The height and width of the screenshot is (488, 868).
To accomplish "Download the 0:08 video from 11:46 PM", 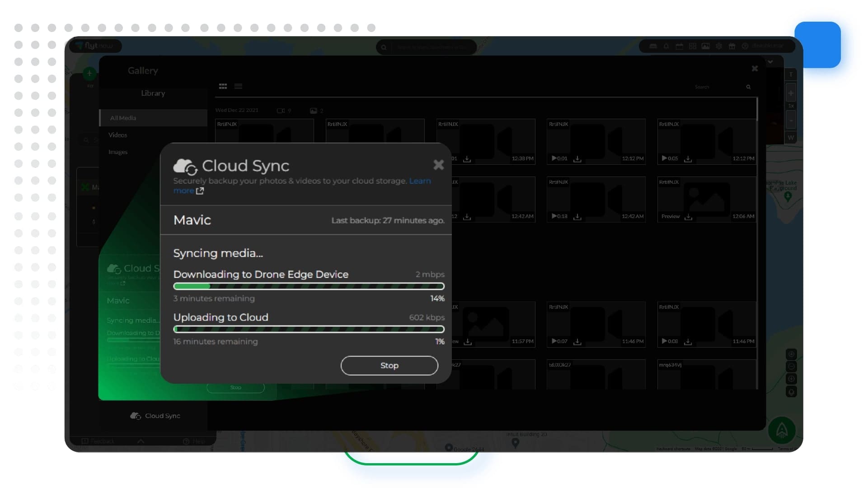I will (x=688, y=342).
